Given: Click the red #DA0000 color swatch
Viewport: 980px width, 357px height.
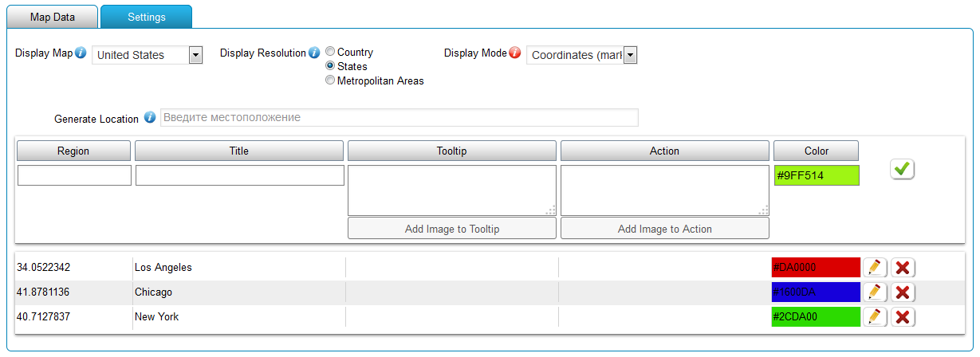Looking at the screenshot, I should [x=816, y=268].
